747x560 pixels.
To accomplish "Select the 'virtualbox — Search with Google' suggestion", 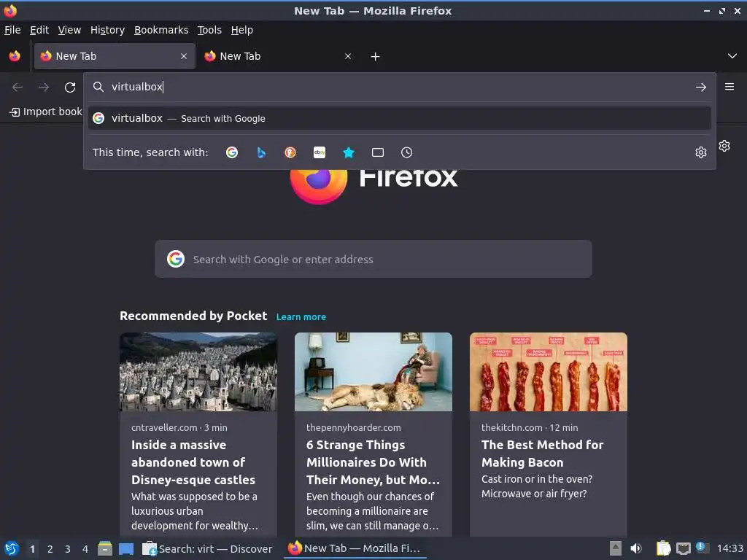I will (x=399, y=118).
